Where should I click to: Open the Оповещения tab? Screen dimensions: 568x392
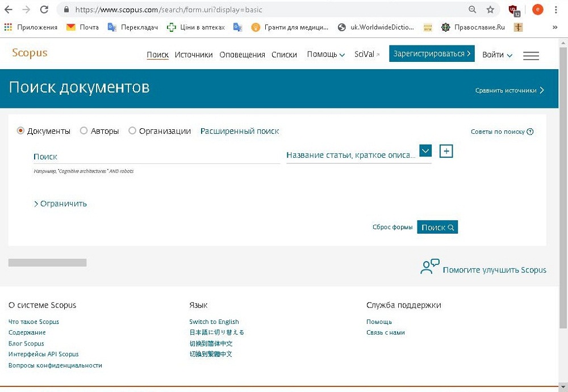coord(242,54)
